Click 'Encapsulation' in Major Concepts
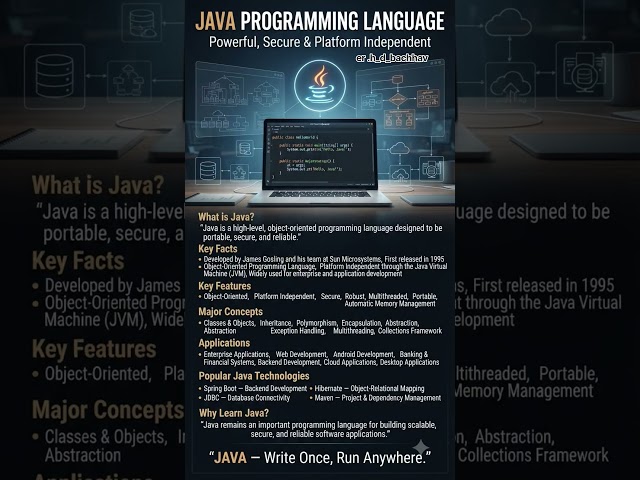This screenshot has width=640, height=480. tap(362, 323)
